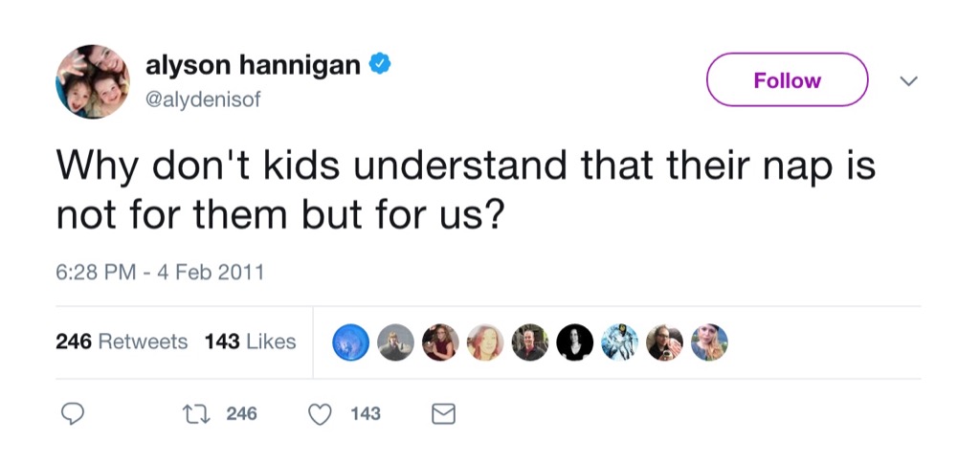The image size is (980, 463).
Task: View the 246 Retweets list
Action: (x=122, y=342)
